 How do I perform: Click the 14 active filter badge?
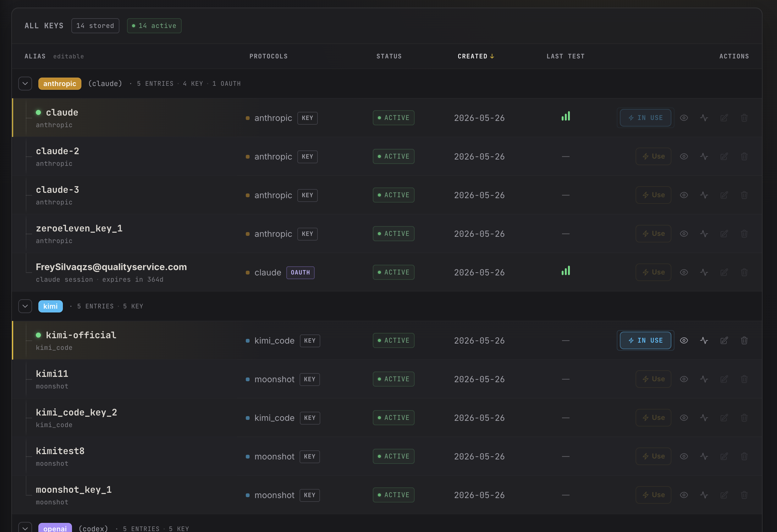pyautogui.click(x=154, y=26)
